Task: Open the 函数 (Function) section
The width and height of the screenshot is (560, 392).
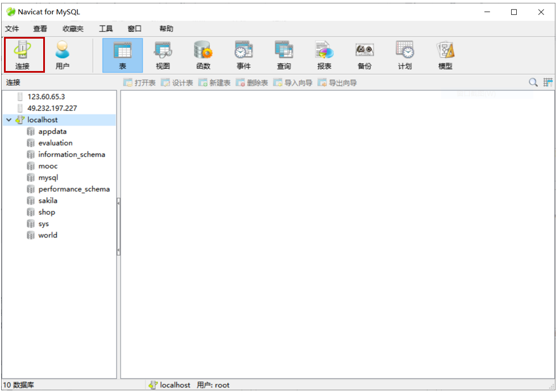Action: point(203,55)
